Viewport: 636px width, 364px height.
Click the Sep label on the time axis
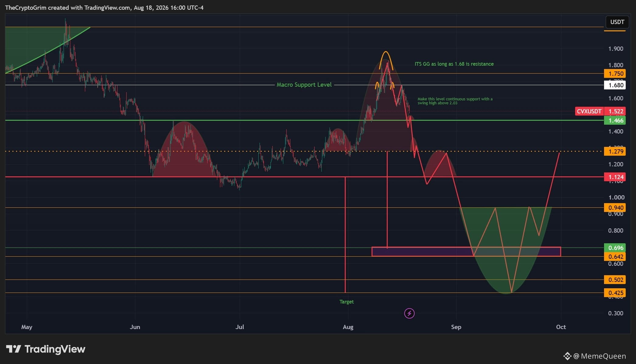(456, 327)
